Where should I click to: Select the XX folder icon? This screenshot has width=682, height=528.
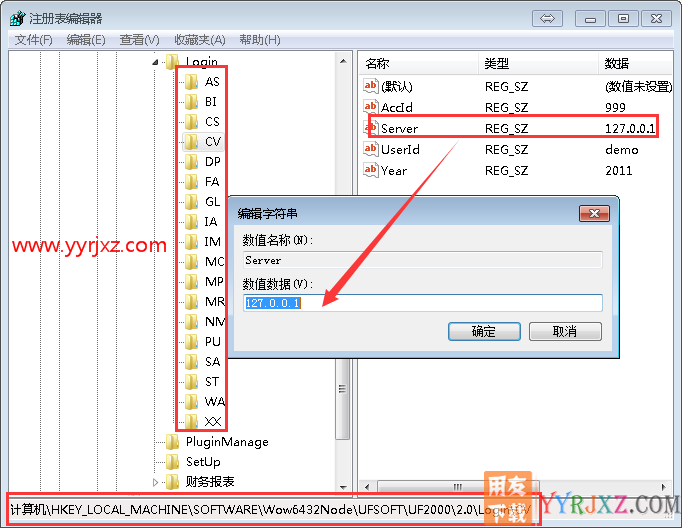click(x=191, y=421)
